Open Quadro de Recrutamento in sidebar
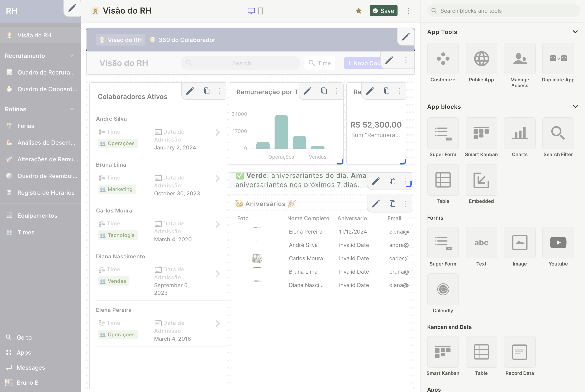Image resolution: width=585 pixels, height=392 pixels. pos(40,72)
